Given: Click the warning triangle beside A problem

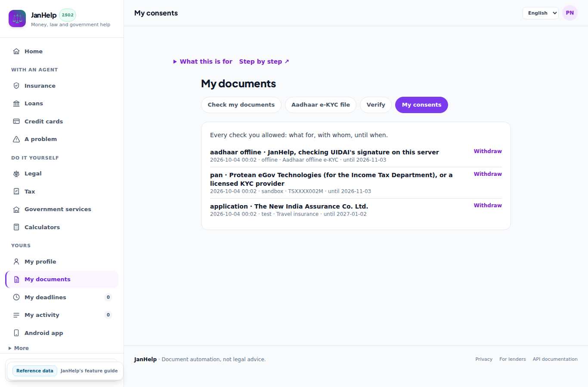Looking at the screenshot, I should (x=16, y=139).
